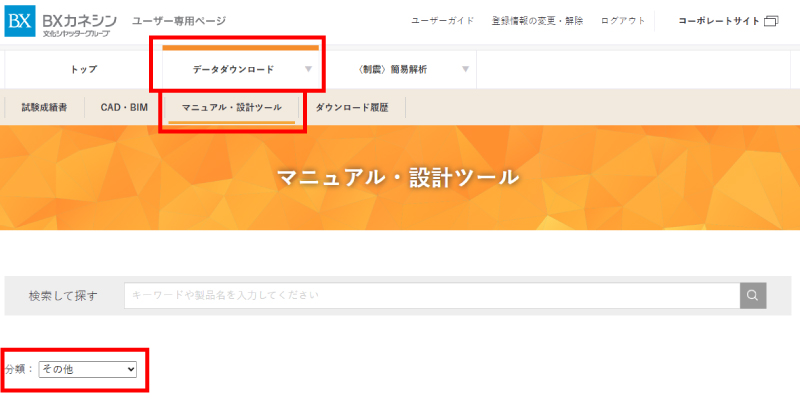Click the external window icon beside コーポレートサイト
Image resolution: width=800 pixels, height=412 pixels.
point(771,21)
